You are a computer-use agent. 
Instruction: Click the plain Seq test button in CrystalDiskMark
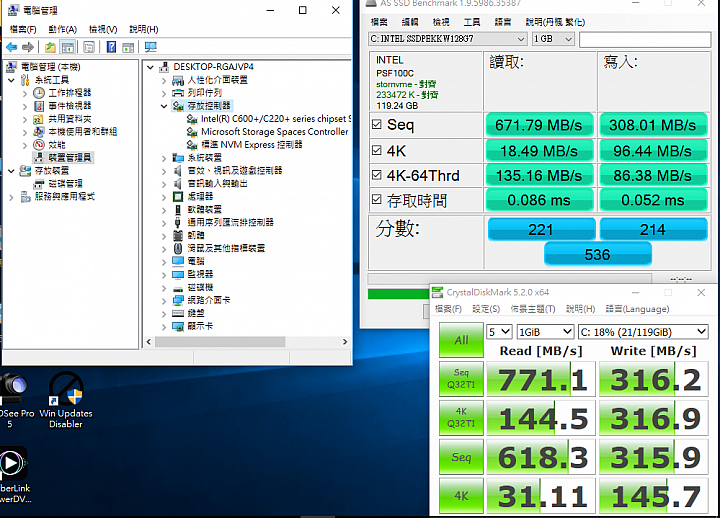pyautogui.click(x=461, y=457)
